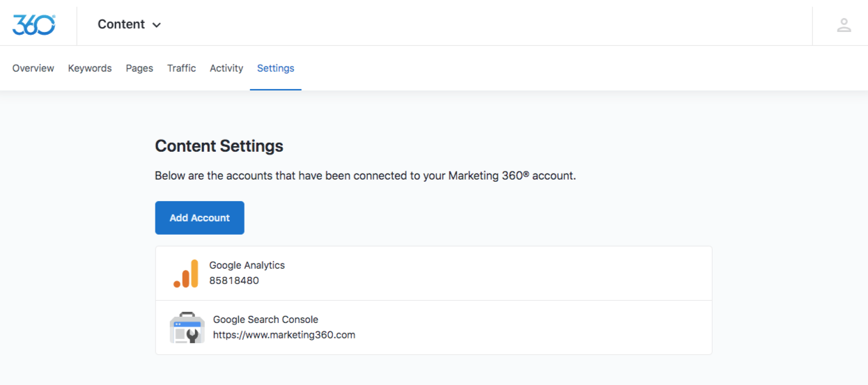Screen dimensions: 868x385
Task: Click the Google Search Console account name
Action: [265, 320]
